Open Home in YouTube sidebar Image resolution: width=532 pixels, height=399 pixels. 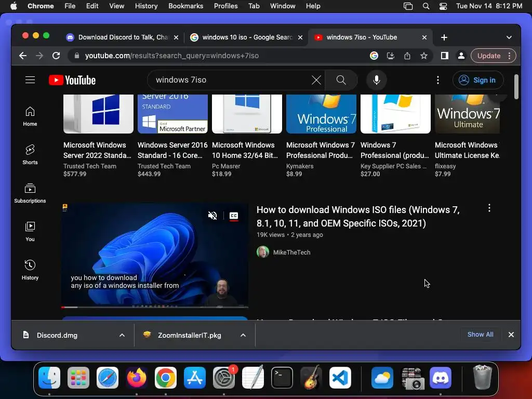tap(30, 116)
